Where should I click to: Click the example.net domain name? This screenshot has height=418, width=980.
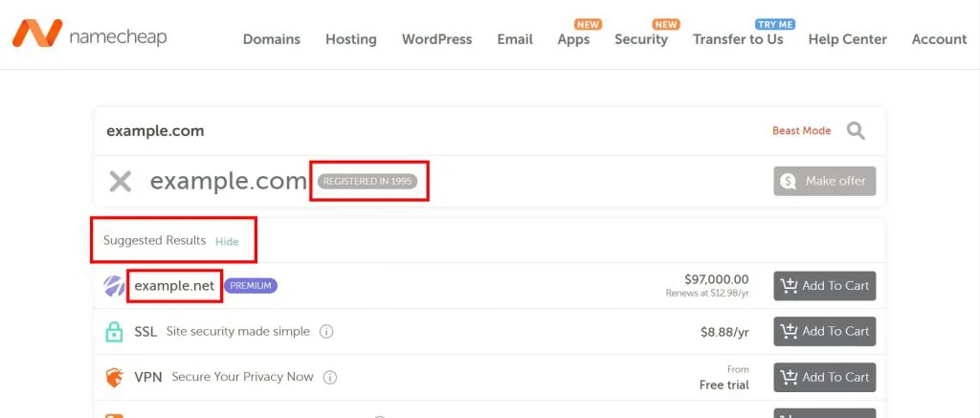174,286
